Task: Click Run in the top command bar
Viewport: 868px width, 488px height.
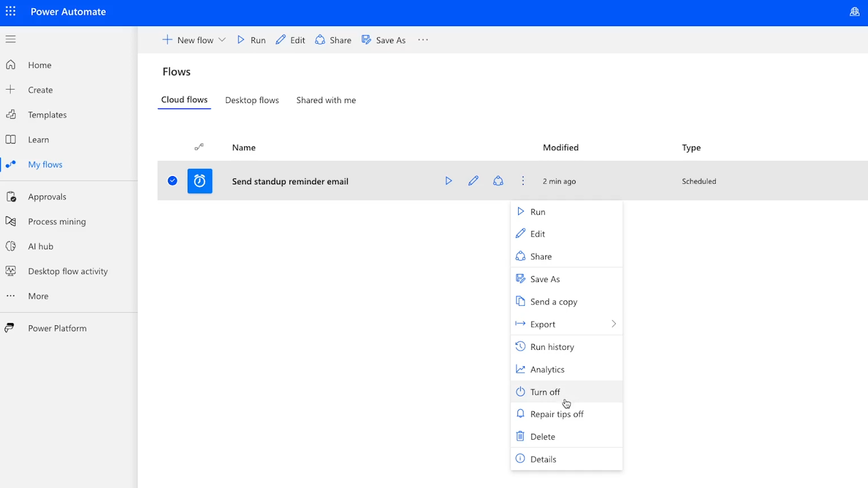Action: [251, 40]
